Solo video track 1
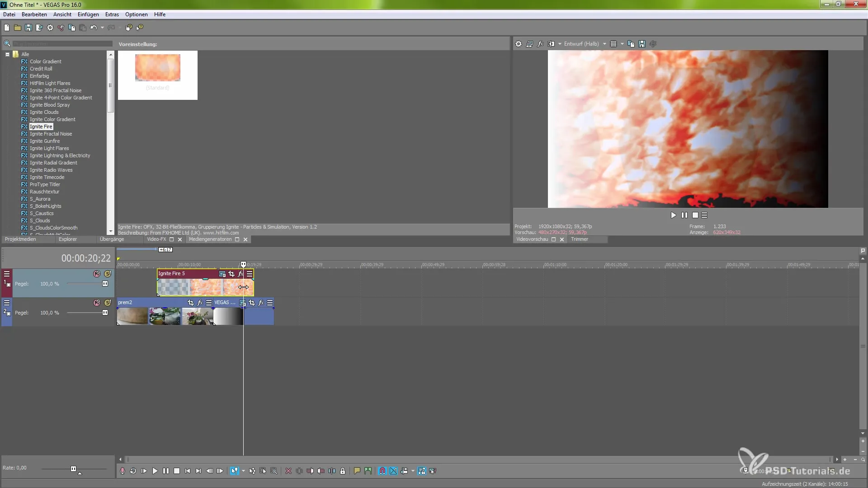This screenshot has width=868, height=488. [x=108, y=274]
